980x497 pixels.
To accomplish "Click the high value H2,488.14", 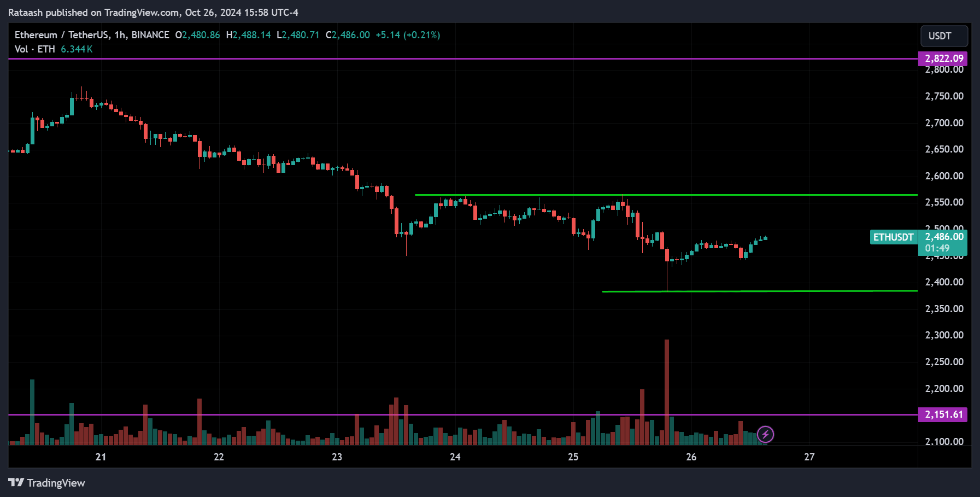I will point(249,35).
